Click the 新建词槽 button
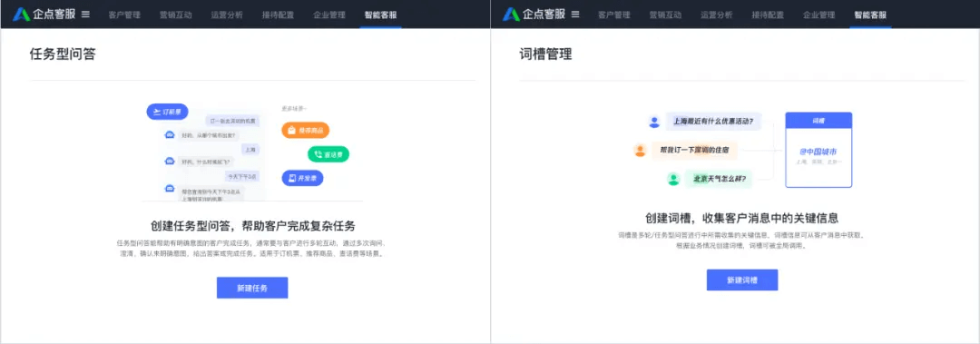The image size is (980, 344). pos(742,280)
